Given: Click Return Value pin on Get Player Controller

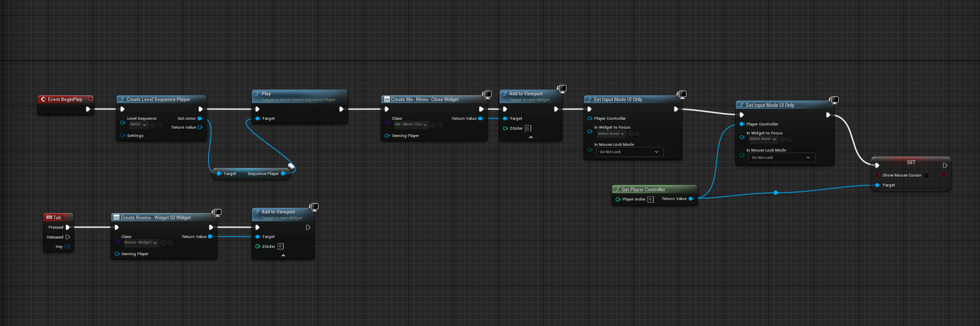Looking at the screenshot, I should click(x=691, y=199).
